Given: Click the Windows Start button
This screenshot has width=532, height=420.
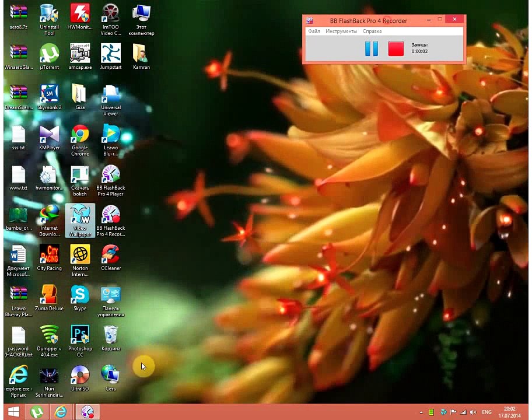Looking at the screenshot, I should (13, 412).
